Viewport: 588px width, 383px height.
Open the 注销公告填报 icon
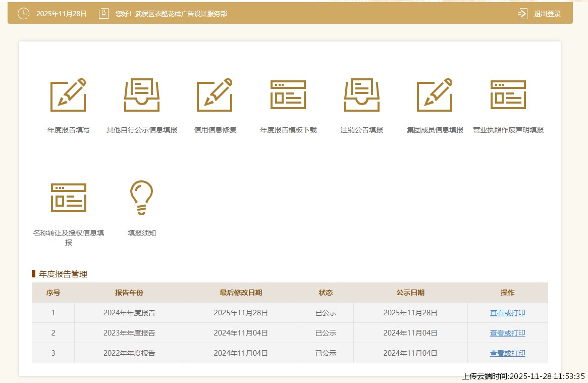[362, 95]
